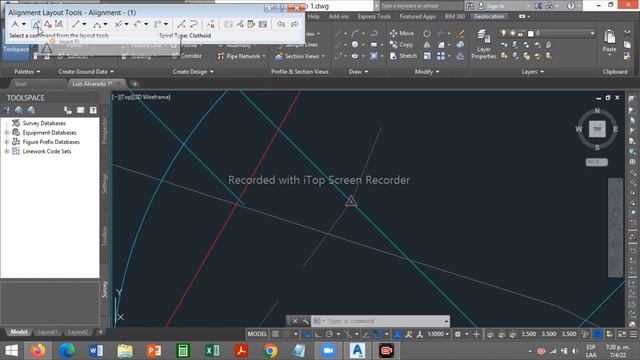Select the Delete PI tool in Alignment Layout Tools
640x360 pixels.
(x=48, y=24)
